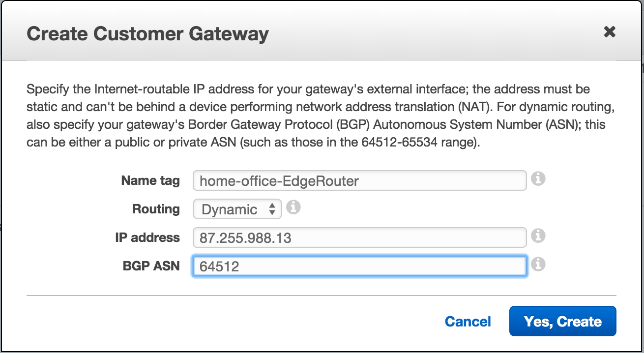Image resolution: width=644 pixels, height=353 pixels.
Task: Click the info icon next to BGP ASN field
Action: (x=538, y=265)
